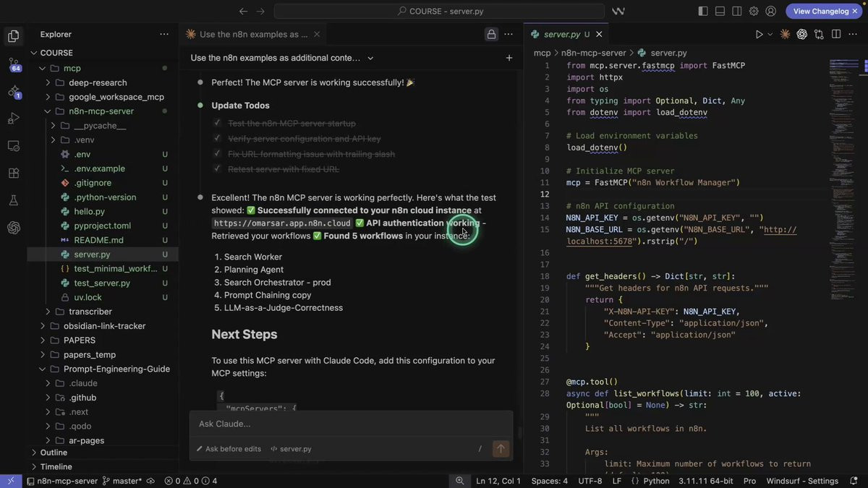
Task: Click the Ln 12, Col 1 indicator
Action: pyautogui.click(x=498, y=481)
